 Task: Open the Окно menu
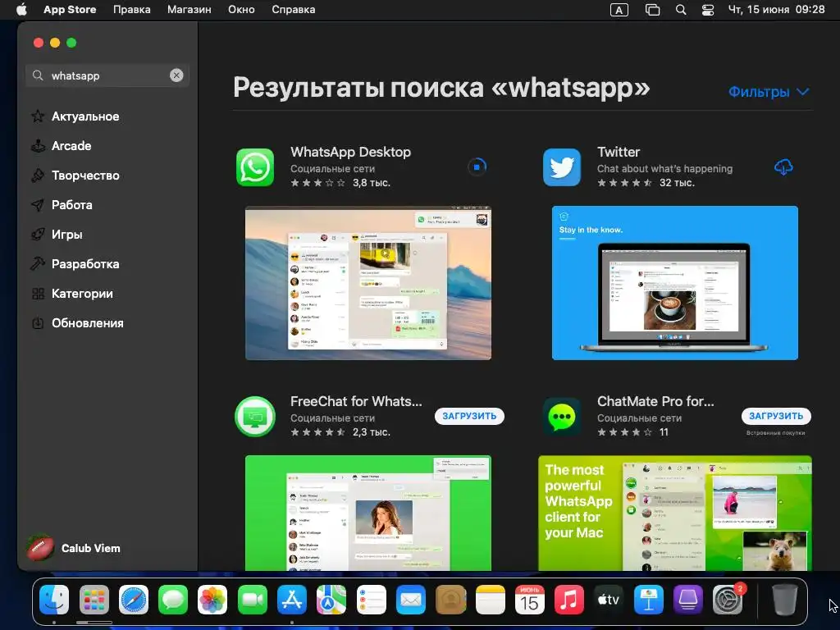tap(241, 10)
